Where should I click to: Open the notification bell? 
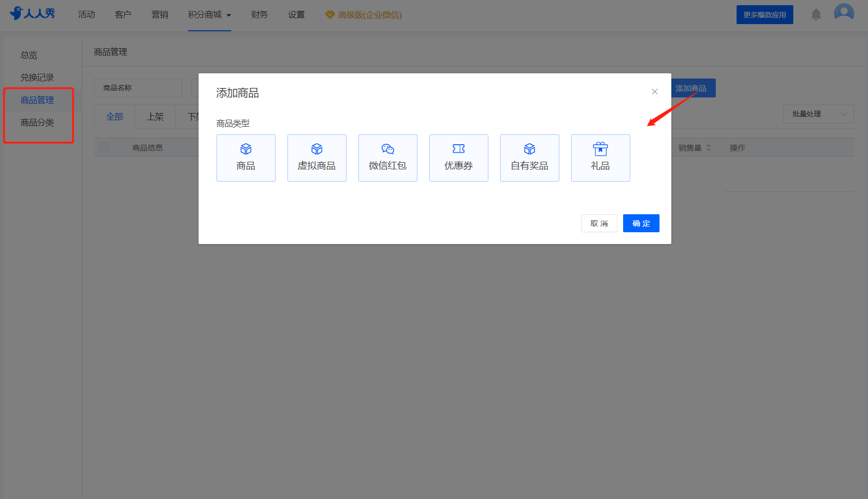[816, 15]
